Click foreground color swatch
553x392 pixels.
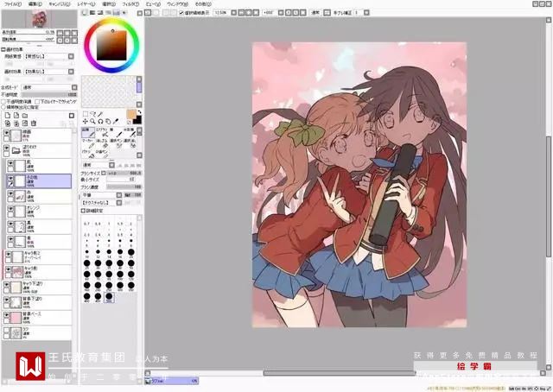click(x=131, y=115)
